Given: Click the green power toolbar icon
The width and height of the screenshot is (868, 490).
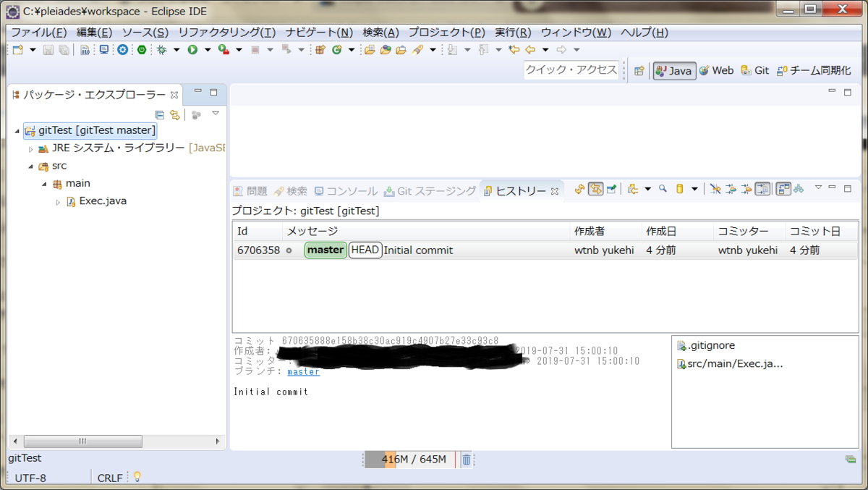Looking at the screenshot, I should [142, 50].
